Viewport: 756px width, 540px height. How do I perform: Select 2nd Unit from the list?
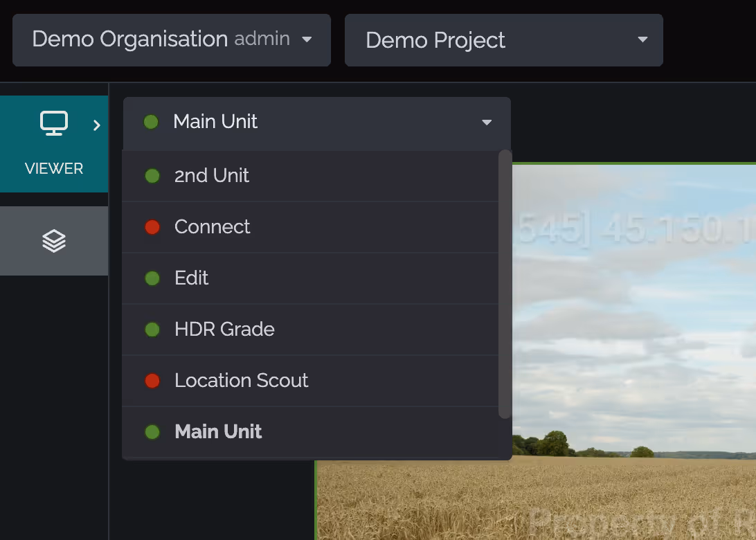pyautogui.click(x=310, y=176)
